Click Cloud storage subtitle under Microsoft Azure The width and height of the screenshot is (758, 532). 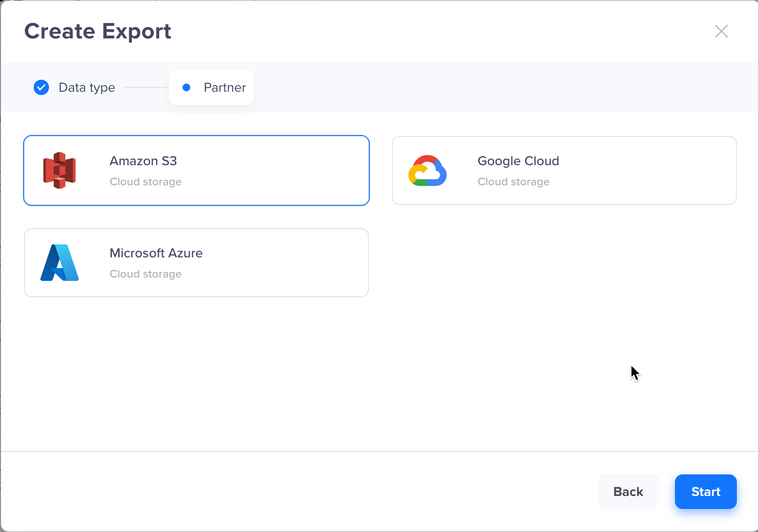[x=146, y=274]
